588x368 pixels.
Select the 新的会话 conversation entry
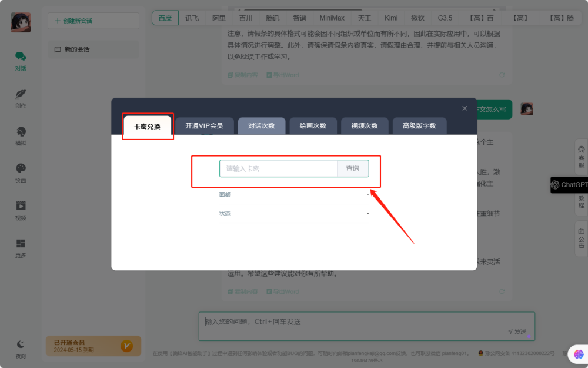(93, 49)
